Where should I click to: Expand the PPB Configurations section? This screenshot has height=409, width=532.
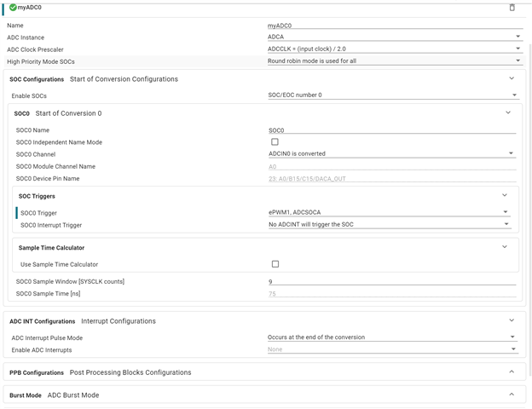pyautogui.click(x=512, y=372)
